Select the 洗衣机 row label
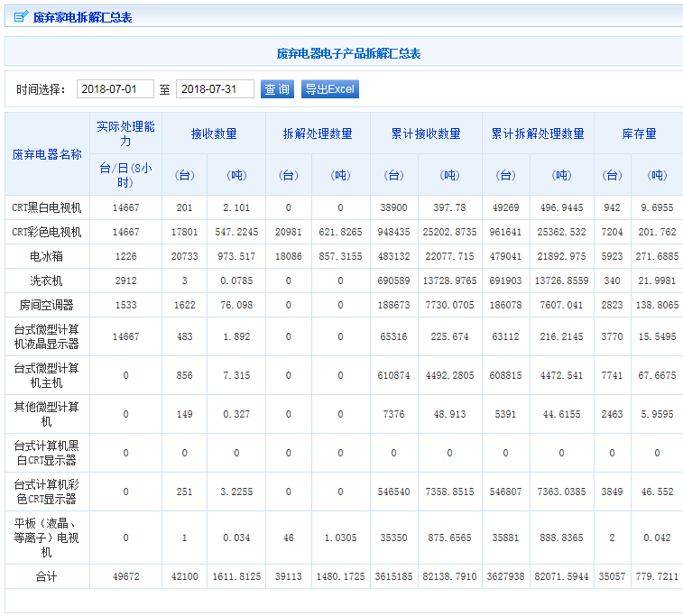 (x=47, y=280)
